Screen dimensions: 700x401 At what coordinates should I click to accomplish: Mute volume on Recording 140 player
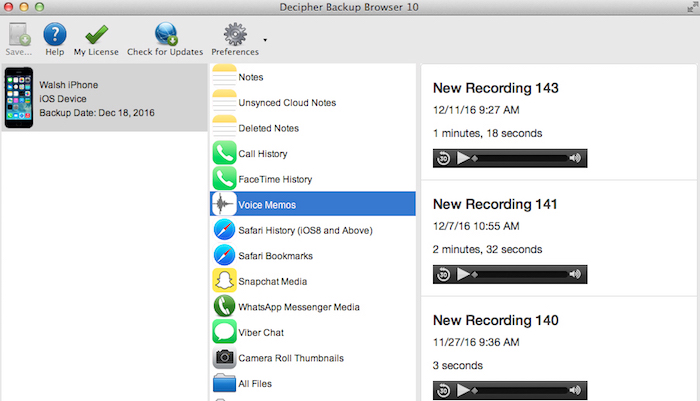(575, 390)
